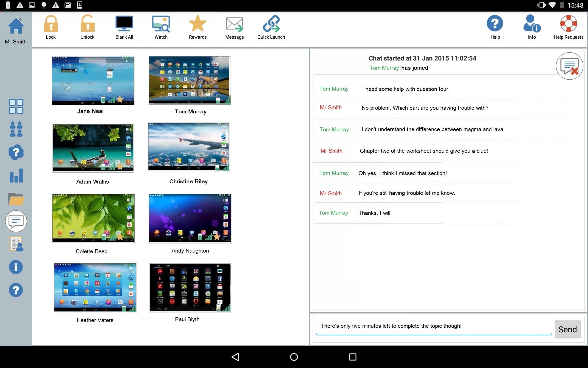Click 'I need some help with question four.'

pos(406,89)
